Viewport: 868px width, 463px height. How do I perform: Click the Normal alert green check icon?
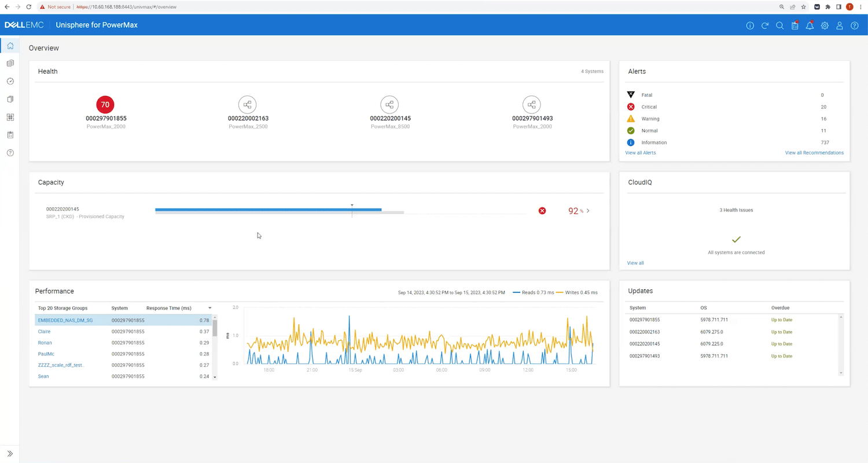point(631,131)
